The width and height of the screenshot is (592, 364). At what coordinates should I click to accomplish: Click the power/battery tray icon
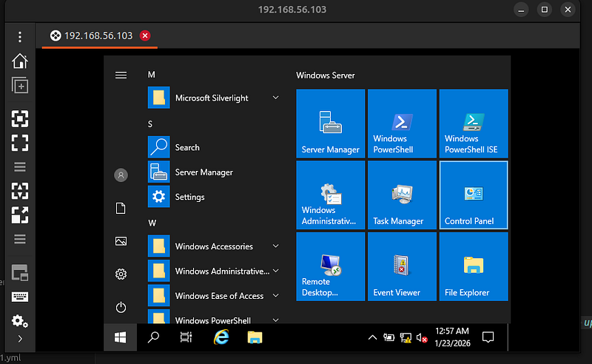(389, 337)
